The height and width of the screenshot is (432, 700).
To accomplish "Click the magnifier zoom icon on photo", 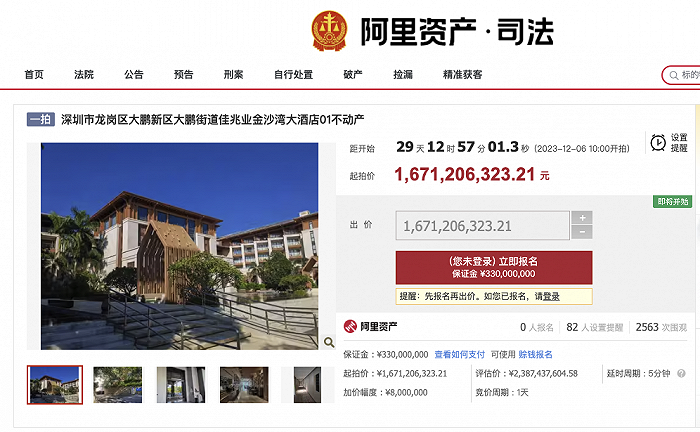I will (x=329, y=342).
